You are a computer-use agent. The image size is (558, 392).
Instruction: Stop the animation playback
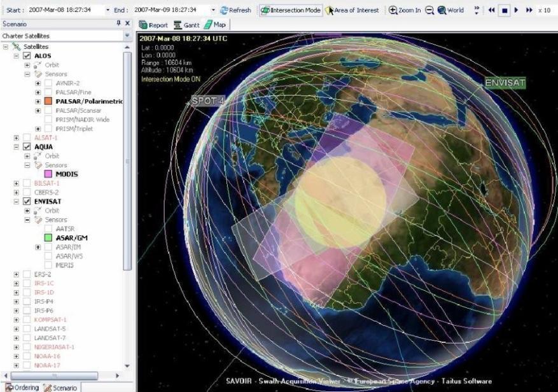pos(505,10)
